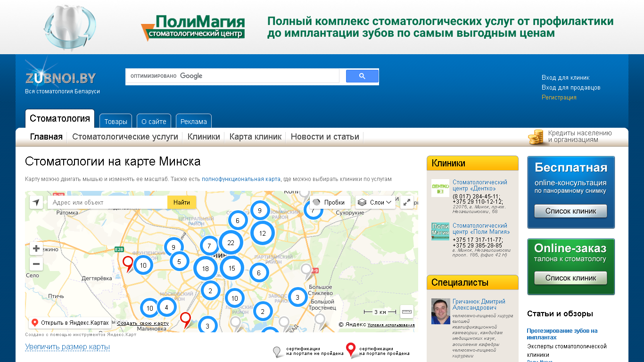644x362 pixels.
Task: Switch to the Стоматология tab
Action: pos(60,119)
